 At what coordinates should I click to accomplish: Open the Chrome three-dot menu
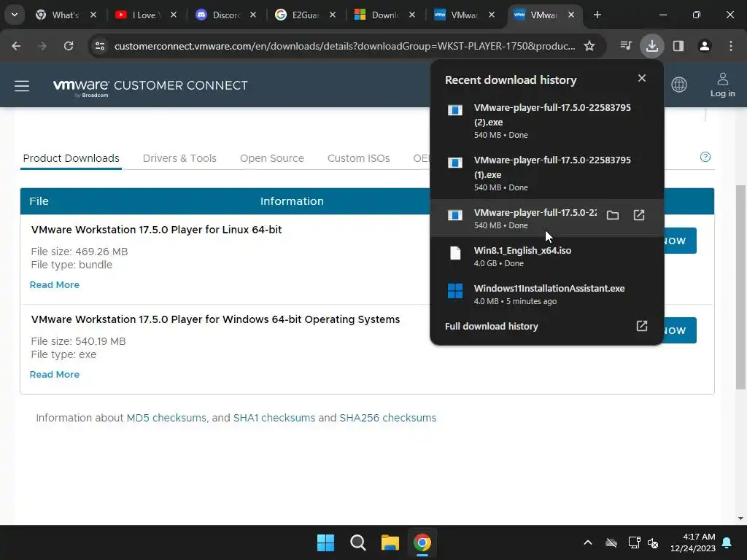[730, 46]
